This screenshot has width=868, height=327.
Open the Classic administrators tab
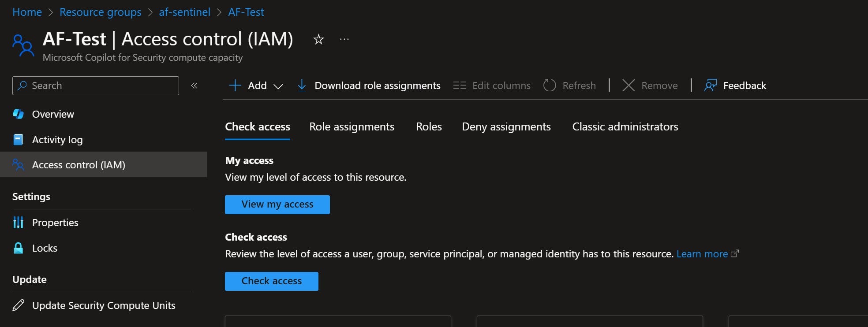coord(625,127)
